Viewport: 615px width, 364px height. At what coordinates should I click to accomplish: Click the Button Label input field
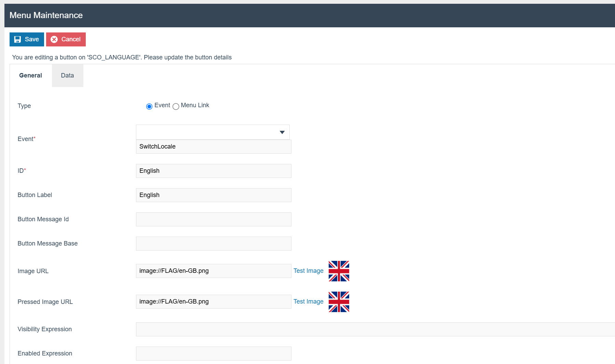tap(214, 195)
